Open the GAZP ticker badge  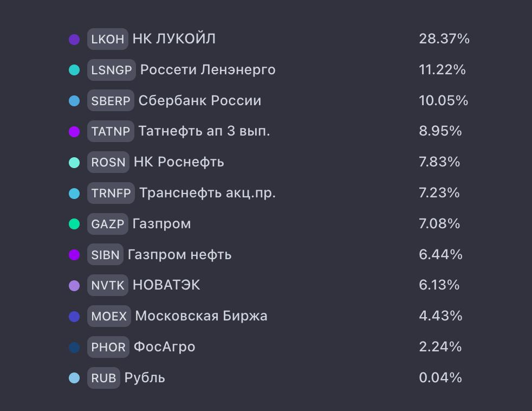[x=108, y=224]
